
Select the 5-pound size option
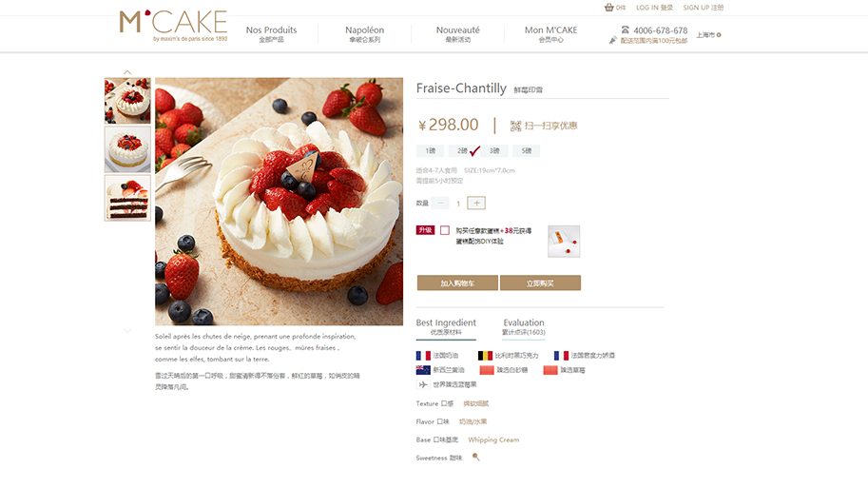(526, 150)
